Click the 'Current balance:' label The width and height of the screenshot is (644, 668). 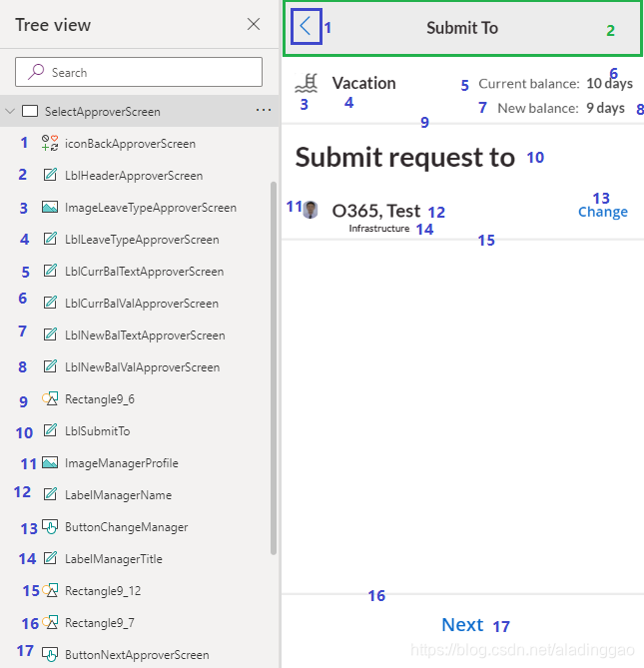[528, 84]
